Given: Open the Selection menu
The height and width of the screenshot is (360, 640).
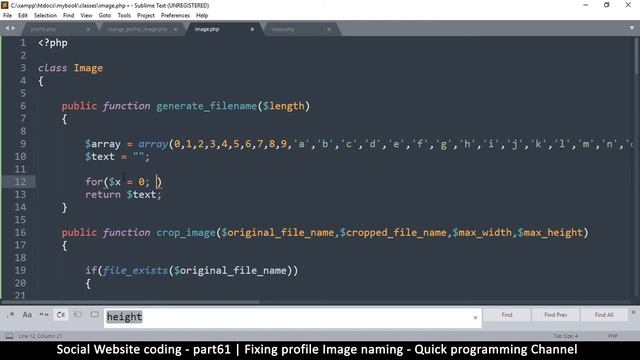Looking at the screenshot, I should coord(45,16).
